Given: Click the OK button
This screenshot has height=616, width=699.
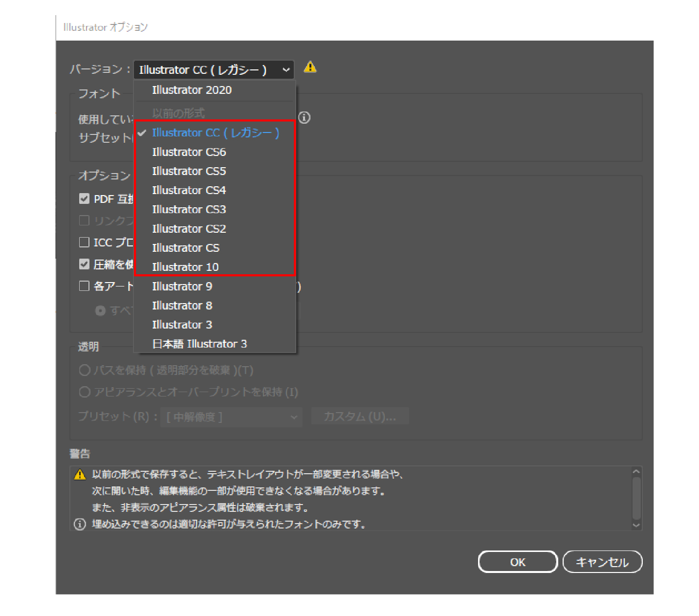Looking at the screenshot, I should 518,562.
